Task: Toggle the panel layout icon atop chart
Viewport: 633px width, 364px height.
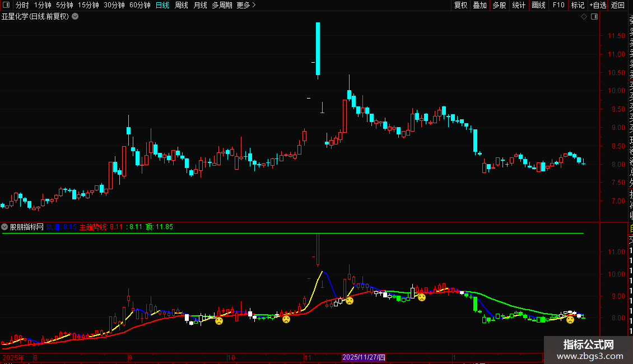Action: pos(594,17)
